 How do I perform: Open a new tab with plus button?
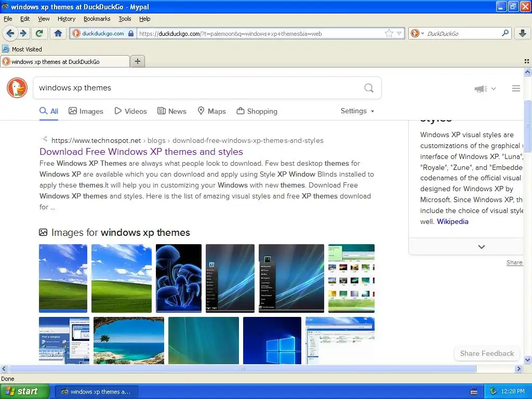(137, 61)
